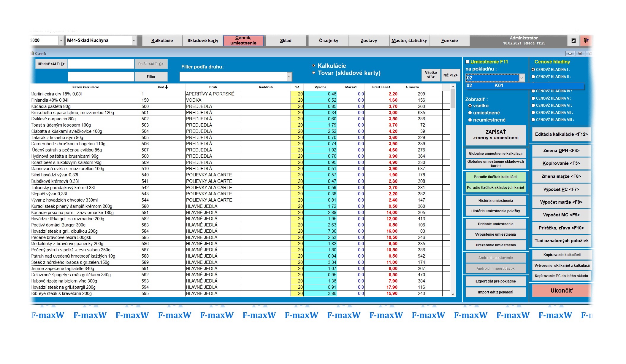Screen dimensions: 626x364
Task: Click Pridanie umiestnenia button
Action: click(x=496, y=224)
